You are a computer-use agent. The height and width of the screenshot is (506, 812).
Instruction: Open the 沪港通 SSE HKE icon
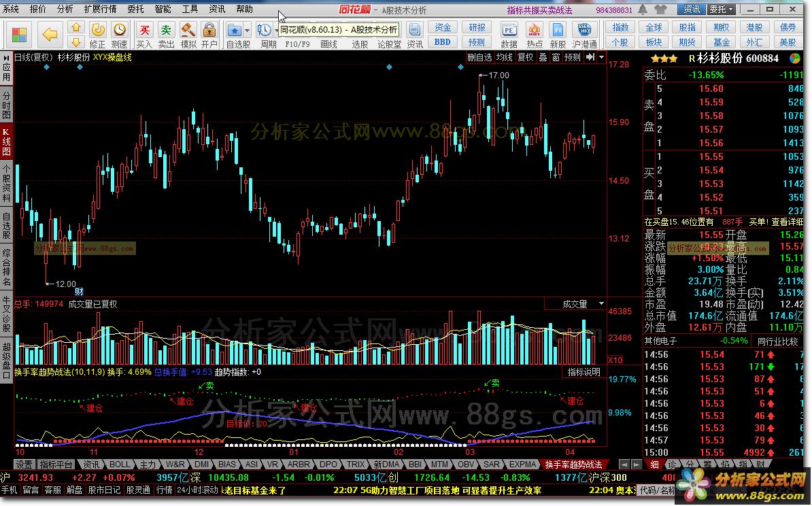585,30
